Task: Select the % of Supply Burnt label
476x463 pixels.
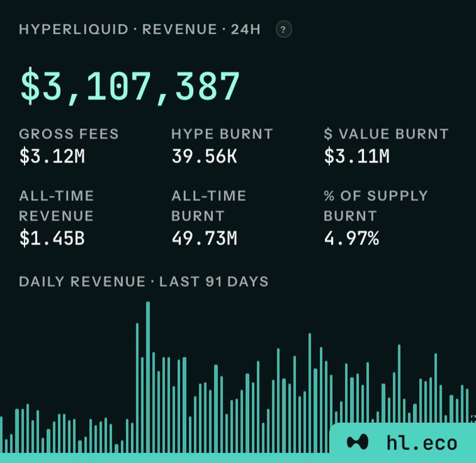Action: click(376, 206)
